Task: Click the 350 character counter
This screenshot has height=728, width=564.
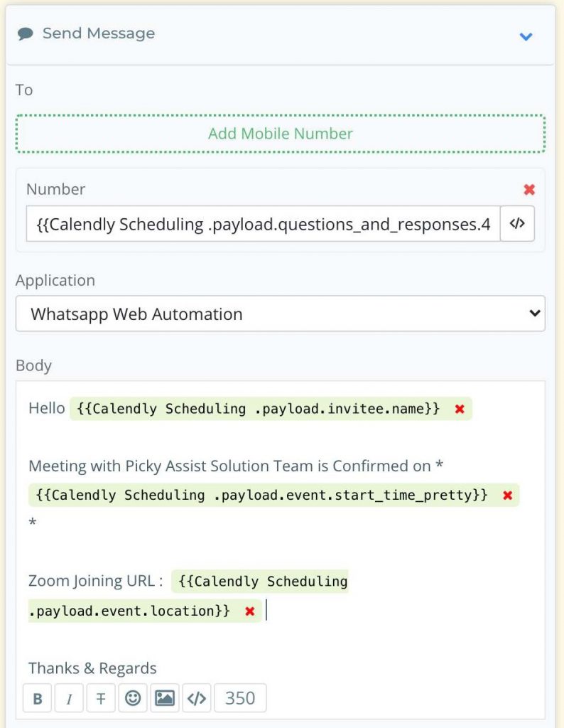Action: tap(240, 698)
